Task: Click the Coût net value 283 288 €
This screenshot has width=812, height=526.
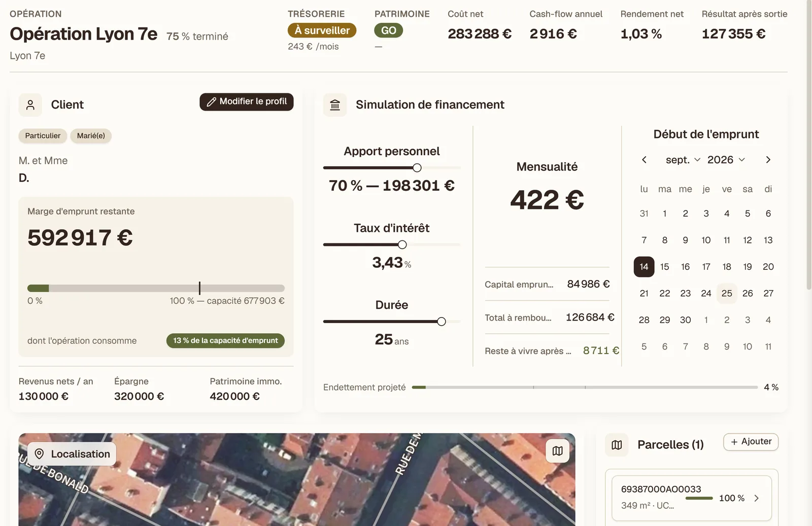Action: tap(480, 34)
